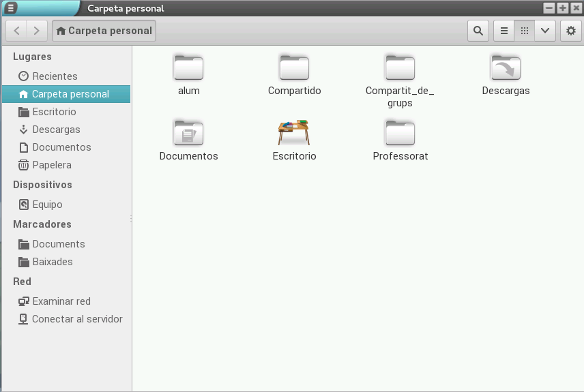Viewport: 584px width, 392px height.
Task: Go forward with the right arrow
Action: point(37,31)
